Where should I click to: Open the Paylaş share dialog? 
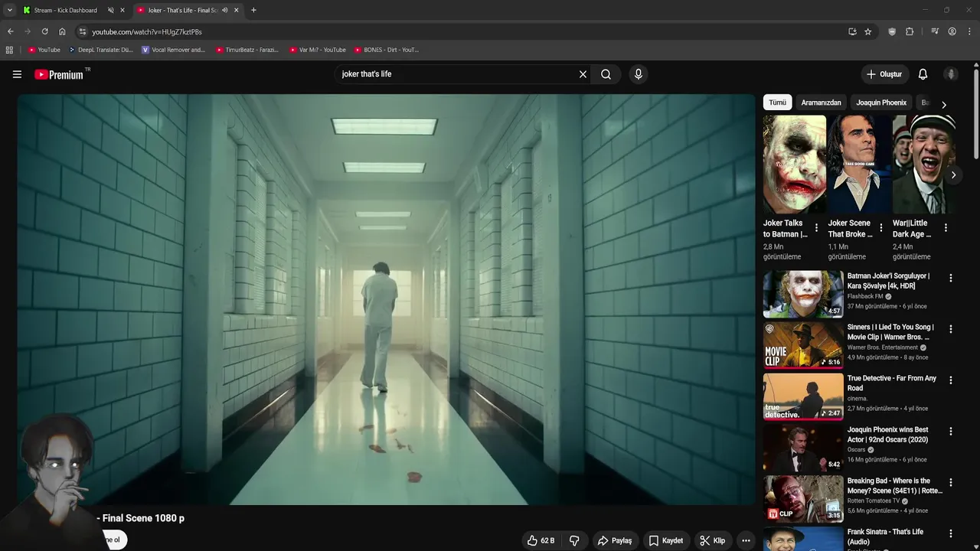pos(615,540)
